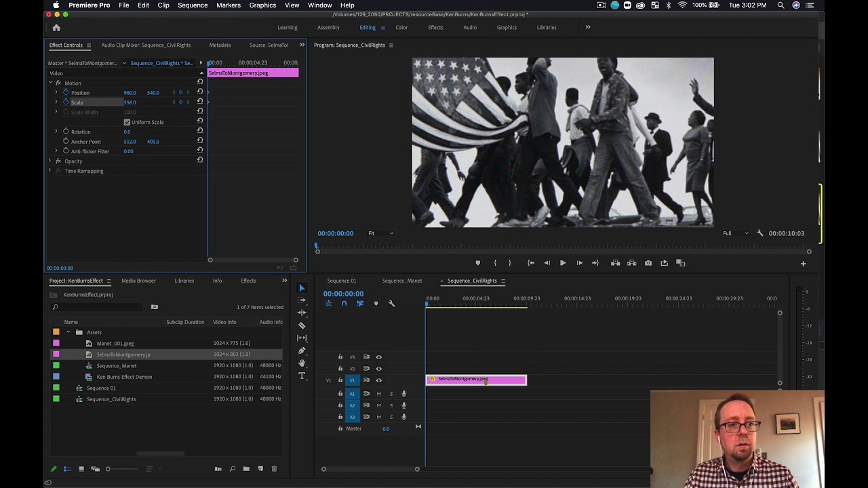Click New Item in Project panel
This screenshot has height=488, width=868.
point(260,469)
